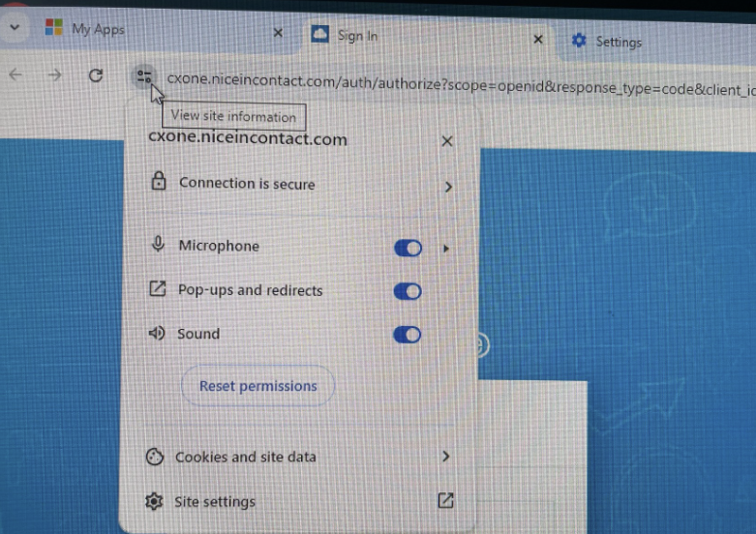Switch to the Sign In tab
756x534 pixels.
coord(427,37)
